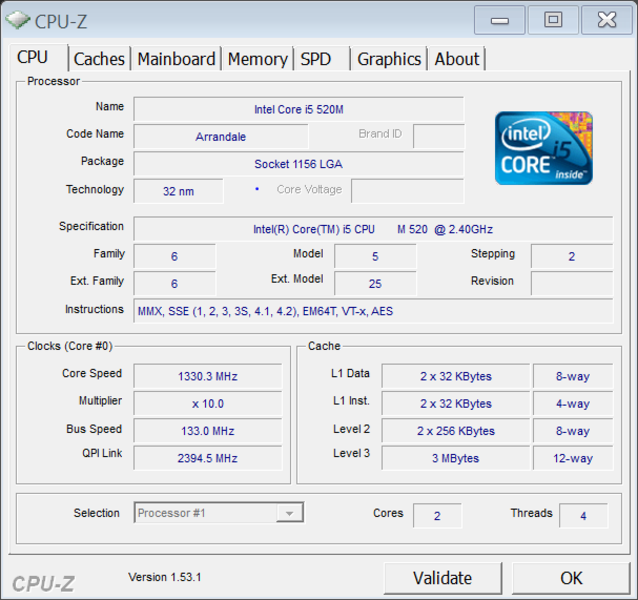The image size is (638, 600).
Task: Click the Model value '5'
Action: click(x=375, y=256)
